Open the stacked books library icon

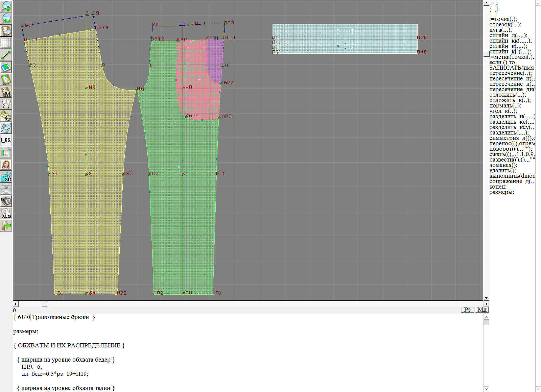(6, 201)
